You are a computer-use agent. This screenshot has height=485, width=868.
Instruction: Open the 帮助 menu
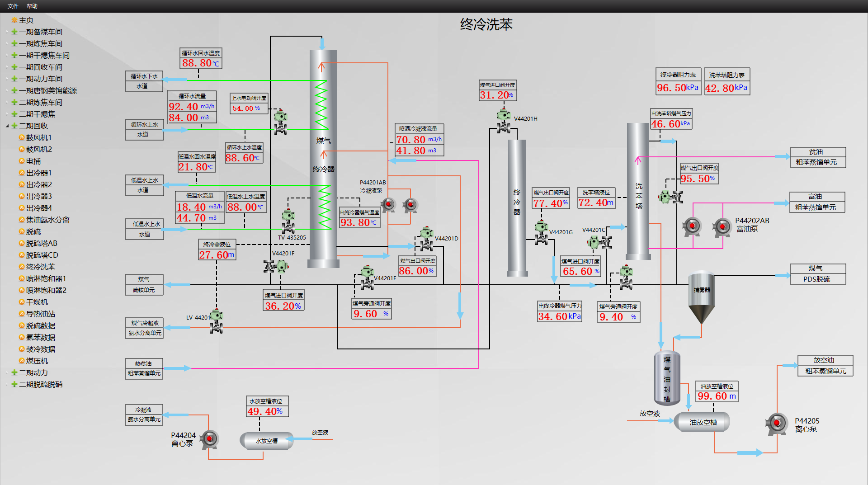pos(32,6)
